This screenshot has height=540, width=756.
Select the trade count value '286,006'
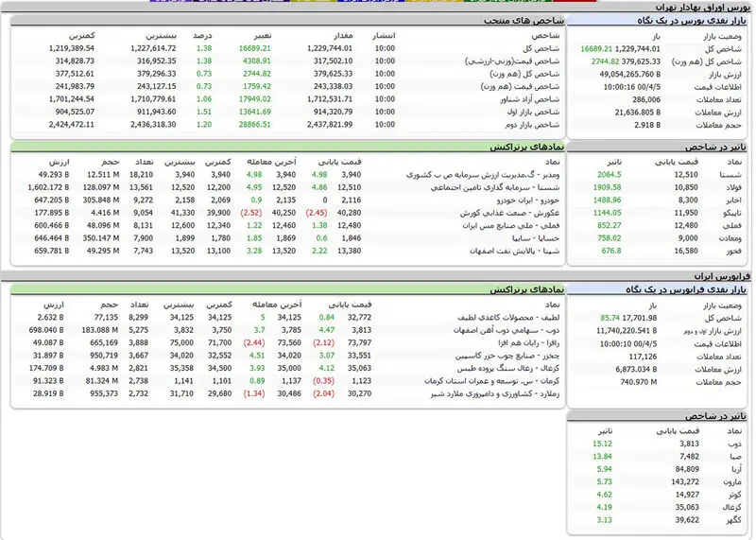click(x=646, y=99)
